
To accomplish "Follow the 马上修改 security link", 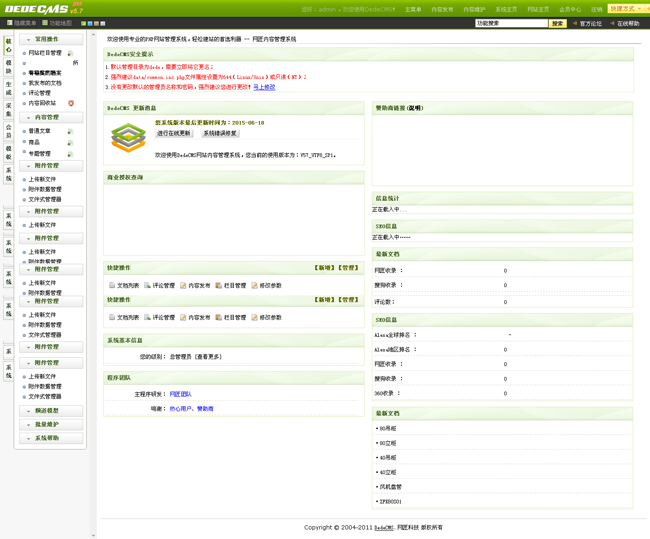I will [264, 87].
